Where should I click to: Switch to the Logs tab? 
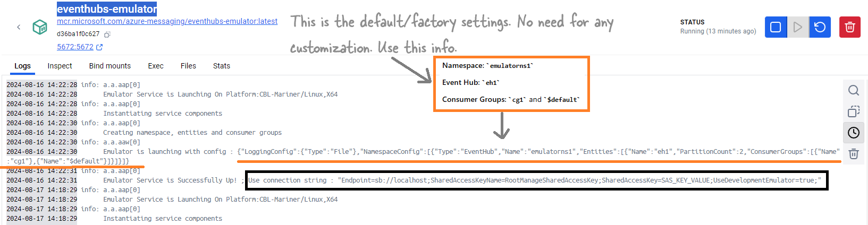22,66
